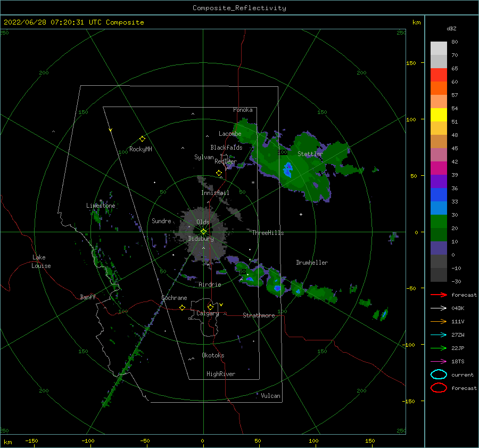Viewport: 479px width, 448px height.
Task: Select the Cochrane label
Action: [x=174, y=298]
